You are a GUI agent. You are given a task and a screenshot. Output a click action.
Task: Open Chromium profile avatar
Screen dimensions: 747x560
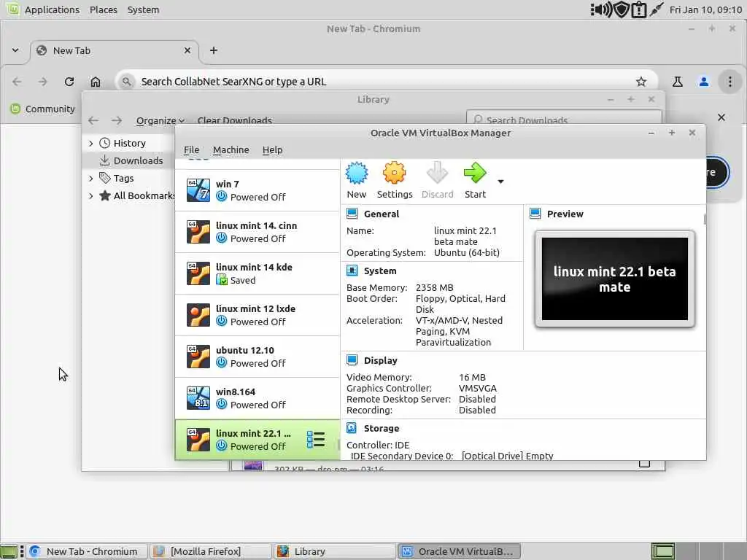pyautogui.click(x=704, y=82)
